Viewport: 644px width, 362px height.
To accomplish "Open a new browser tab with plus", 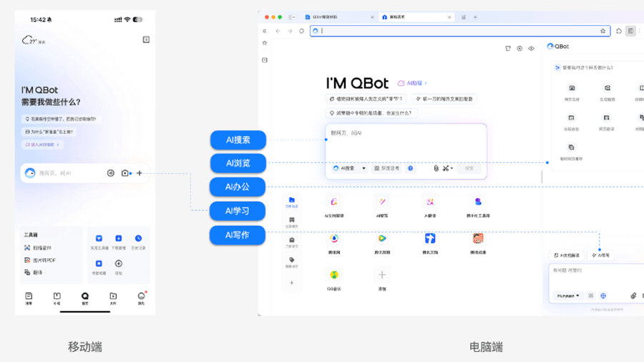I will click(x=475, y=17).
